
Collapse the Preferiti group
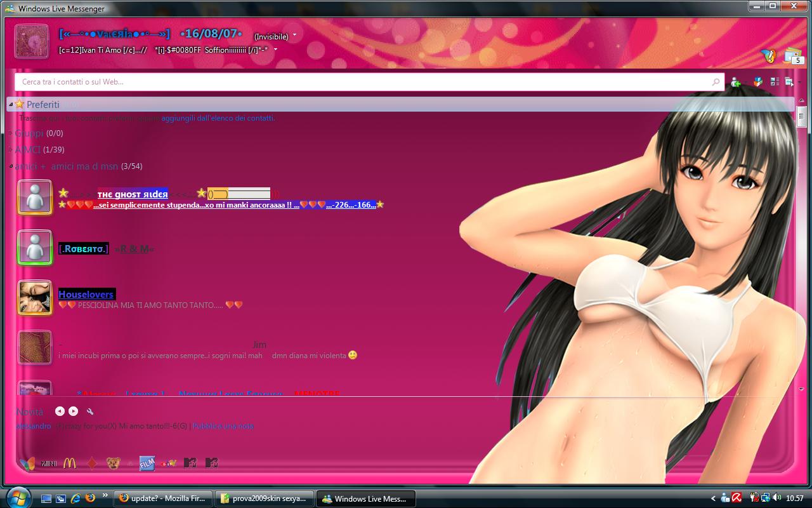click(11, 104)
